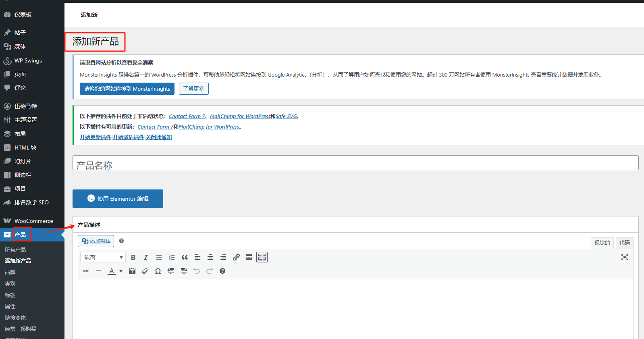Open MailChimp for WordPress link in available updates line
This screenshot has width=644, height=339.
209,127
